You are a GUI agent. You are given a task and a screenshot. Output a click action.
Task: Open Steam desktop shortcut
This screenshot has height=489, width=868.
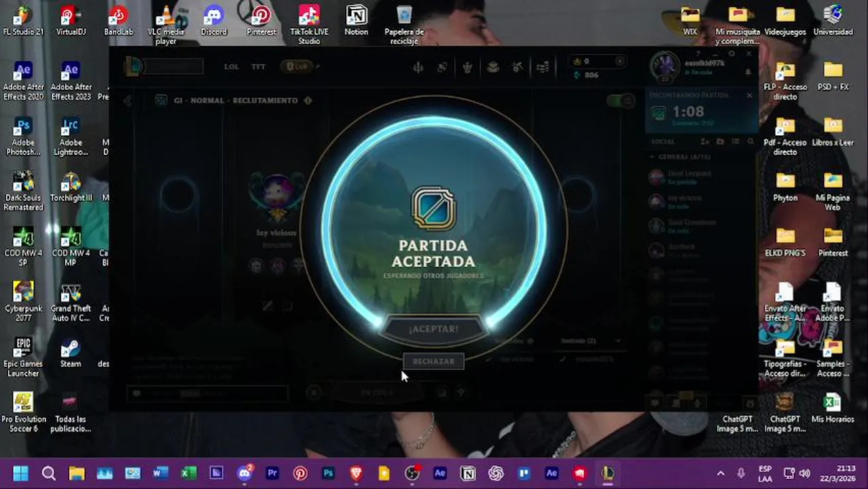(x=71, y=353)
